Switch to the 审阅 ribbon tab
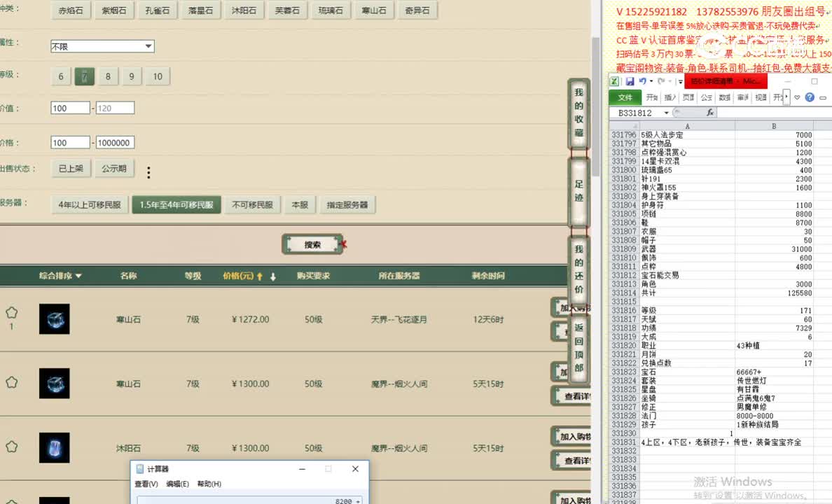Viewport: 832px width, 504px height. [x=743, y=97]
